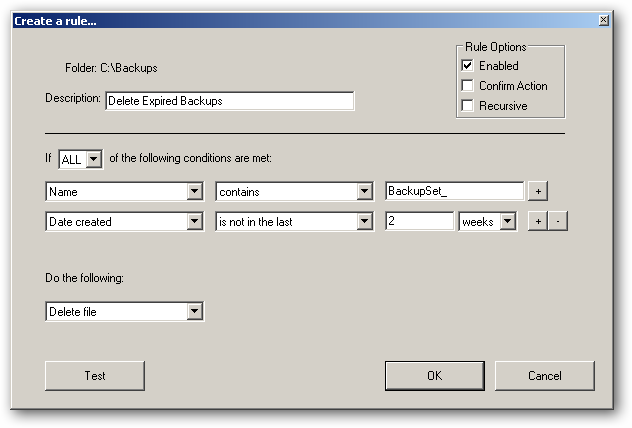The width and height of the screenshot is (632, 428).
Task: Click the 'Do the following:' label
Action: tap(84, 278)
